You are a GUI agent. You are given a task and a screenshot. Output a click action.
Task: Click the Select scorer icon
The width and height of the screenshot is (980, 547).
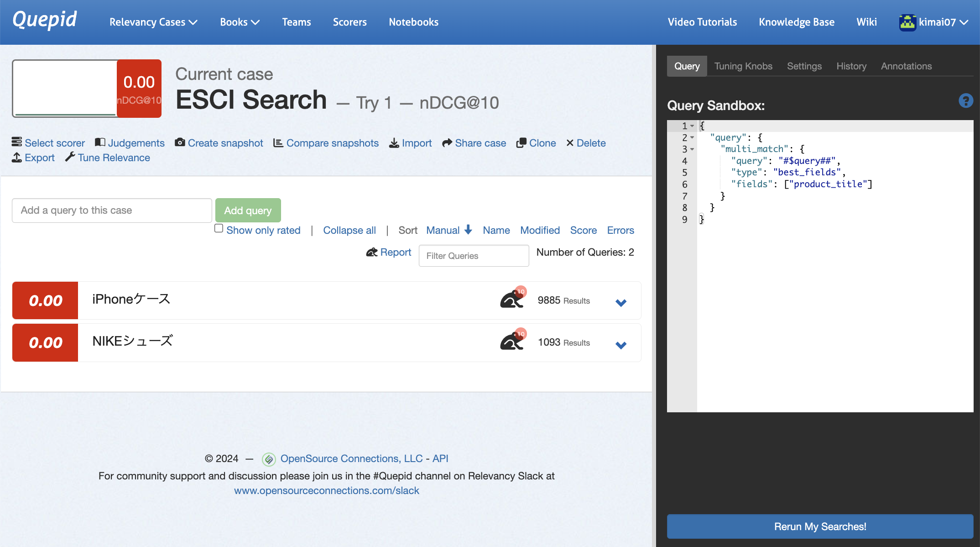coord(17,142)
